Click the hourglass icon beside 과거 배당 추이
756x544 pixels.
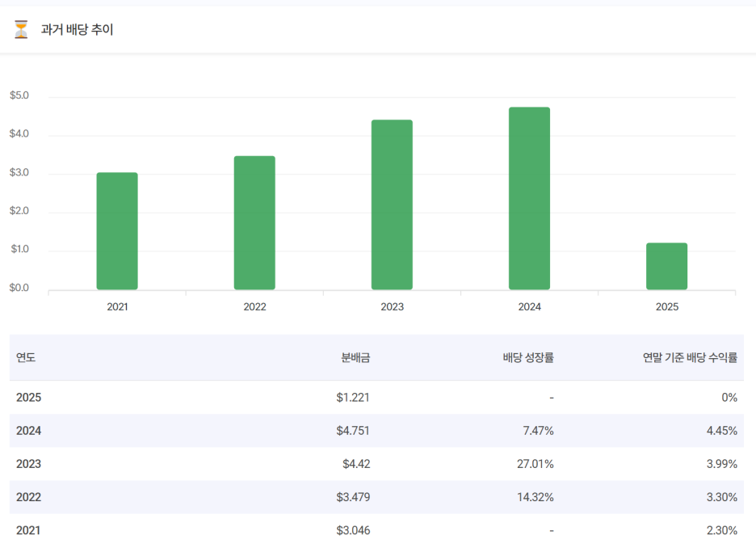pyautogui.click(x=21, y=29)
